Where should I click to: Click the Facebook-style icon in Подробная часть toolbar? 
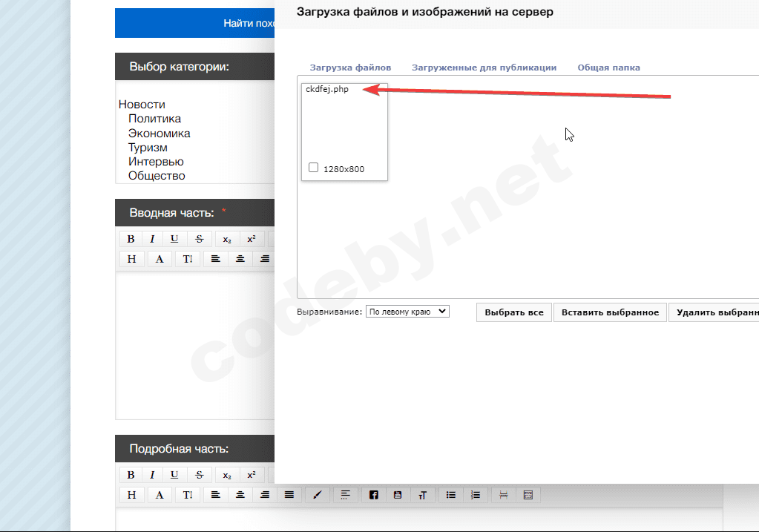(374, 495)
